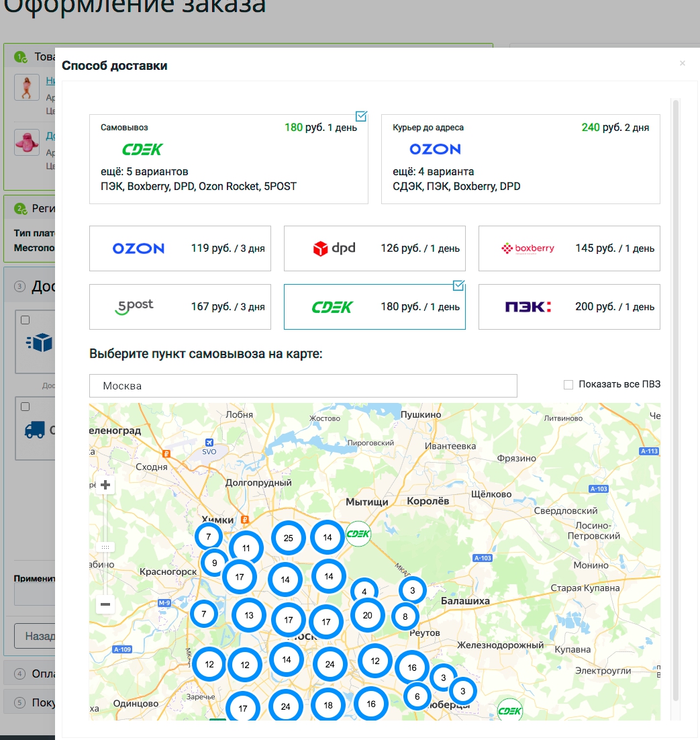Open cluster 7 next to Химки label

click(x=209, y=537)
